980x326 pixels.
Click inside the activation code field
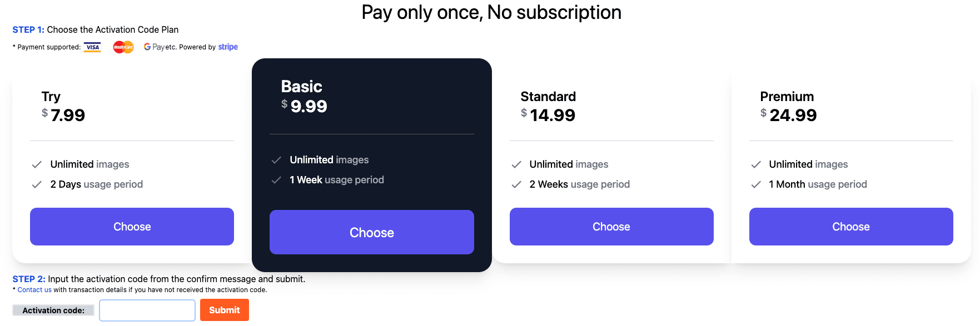tap(147, 310)
